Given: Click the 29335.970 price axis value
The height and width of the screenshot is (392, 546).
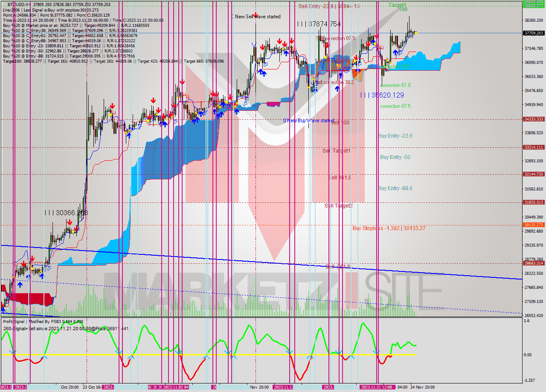Looking at the screenshot, I should pyautogui.click(x=534, y=245).
